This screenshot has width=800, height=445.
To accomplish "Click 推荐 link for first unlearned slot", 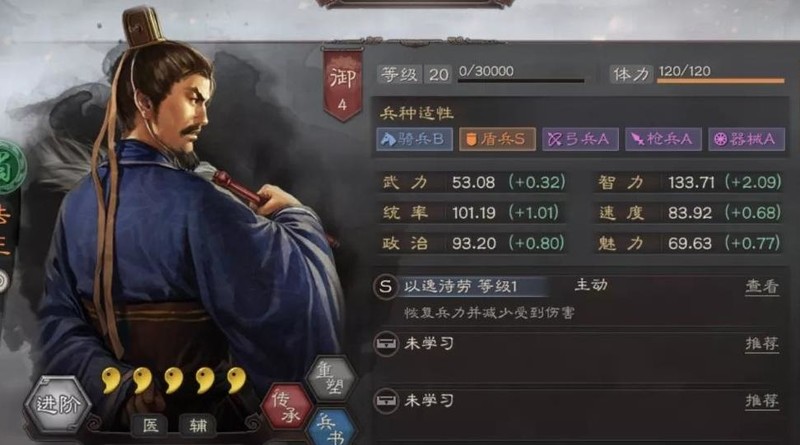I will 762,344.
